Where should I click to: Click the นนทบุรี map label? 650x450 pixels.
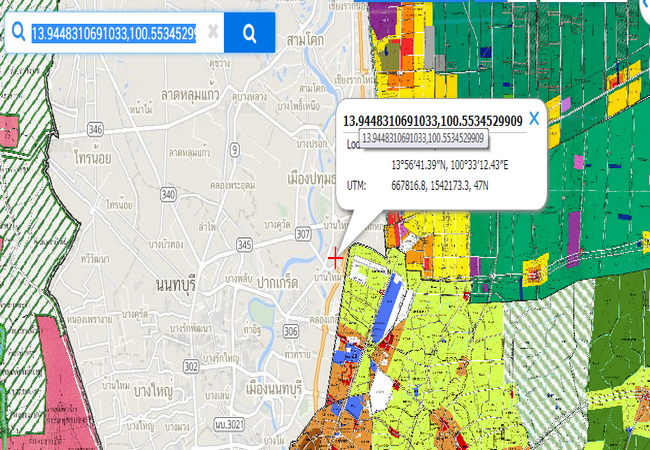click(176, 285)
